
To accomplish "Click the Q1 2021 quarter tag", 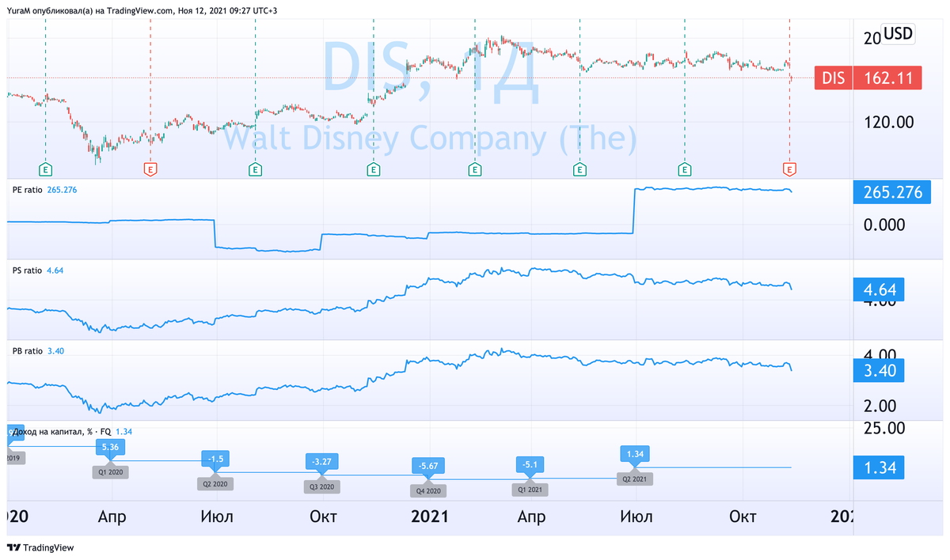I will 530,489.
